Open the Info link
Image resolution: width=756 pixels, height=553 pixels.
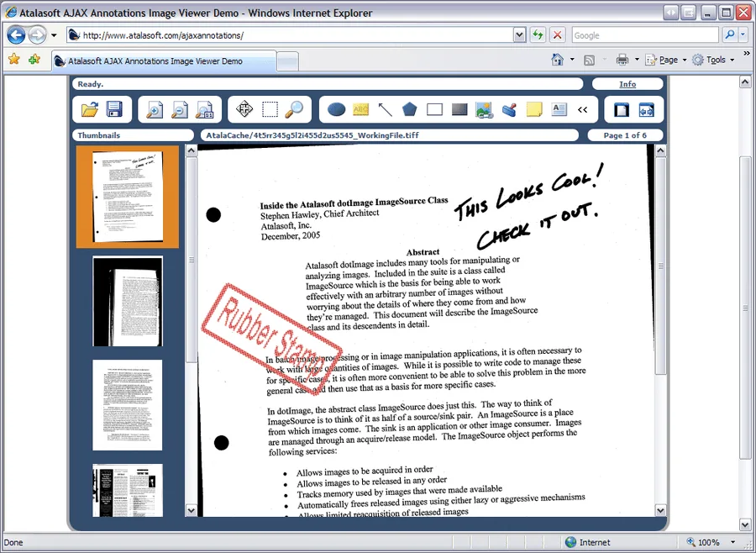[x=627, y=84]
